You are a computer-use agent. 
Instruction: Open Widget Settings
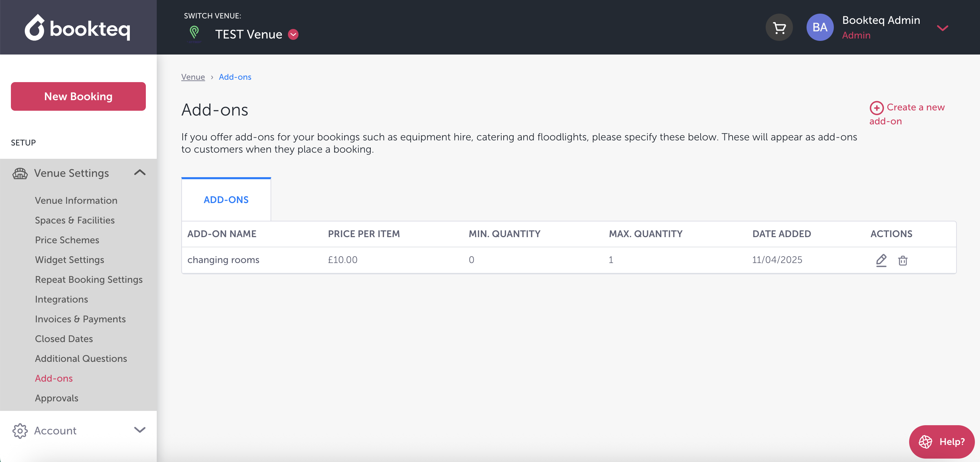point(70,260)
